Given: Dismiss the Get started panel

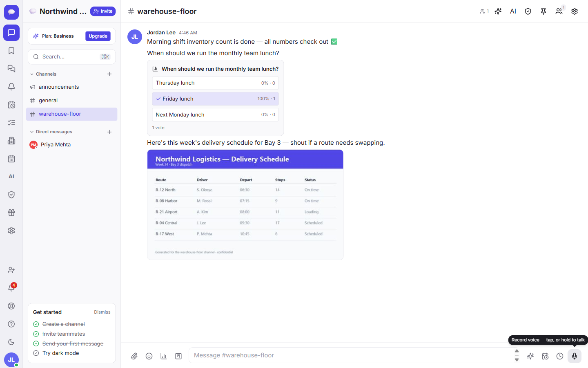Looking at the screenshot, I should (x=102, y=312).
